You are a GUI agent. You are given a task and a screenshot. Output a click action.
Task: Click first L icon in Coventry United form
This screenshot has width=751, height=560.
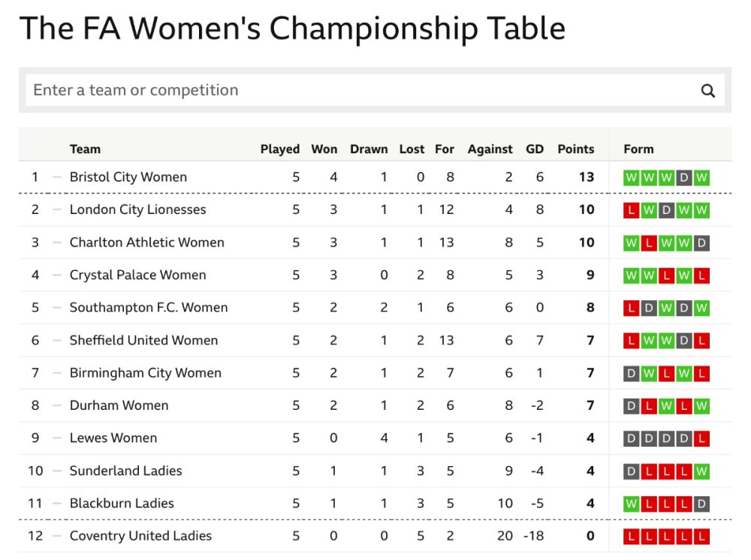click(x=631, y=537)
